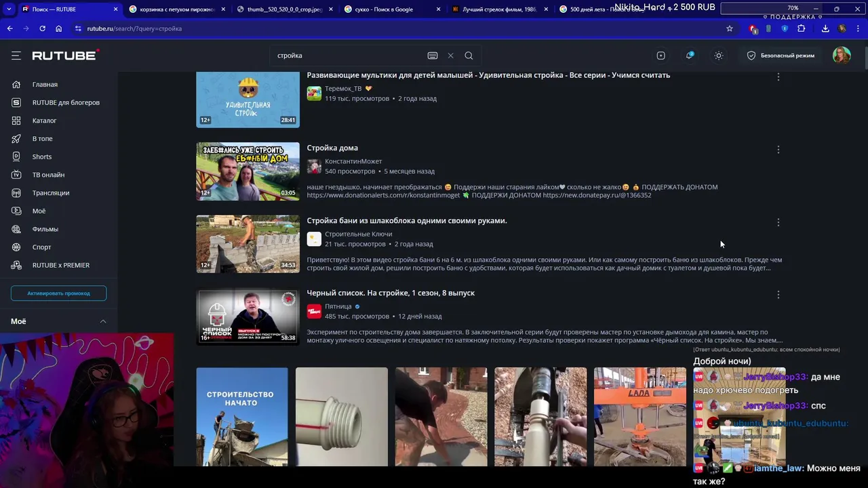
Task: Toggle light/dark theme sun icon
Action: coord(719,56)
